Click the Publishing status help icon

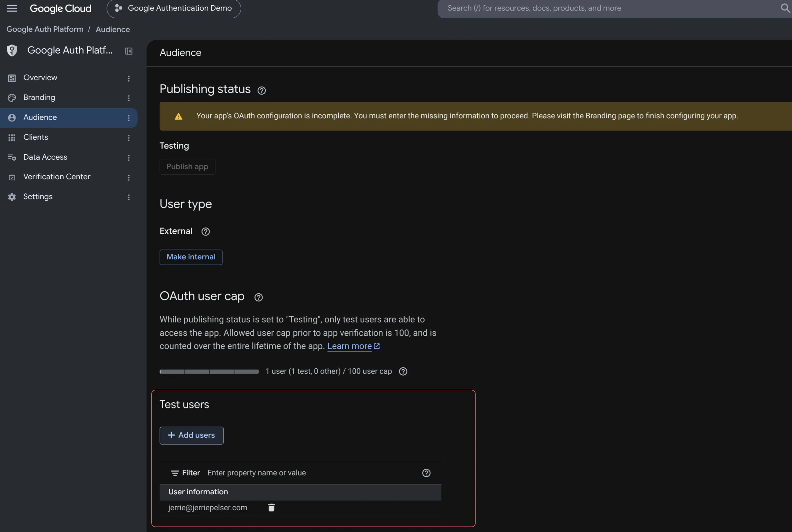point(261,91)
